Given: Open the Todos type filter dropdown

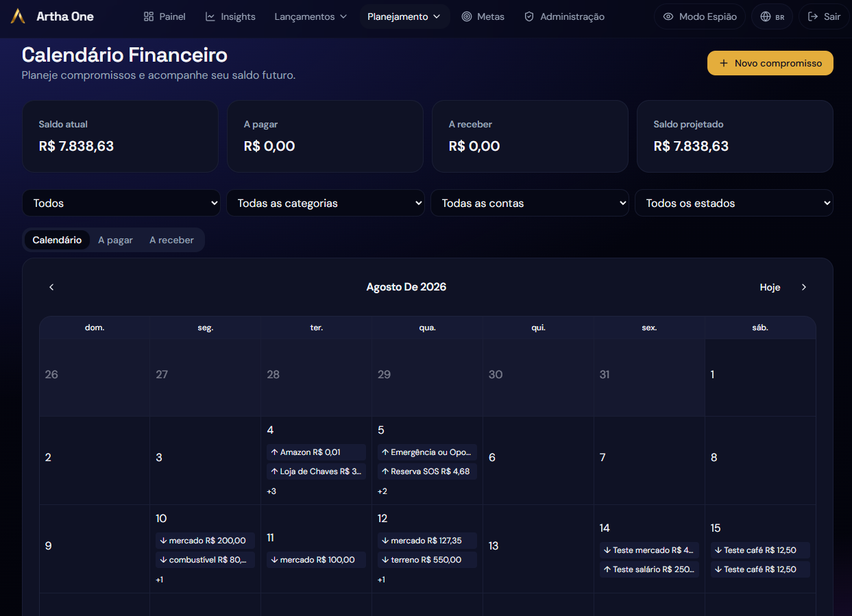Looking at the screenshot, I should click(x=121, y=203).
